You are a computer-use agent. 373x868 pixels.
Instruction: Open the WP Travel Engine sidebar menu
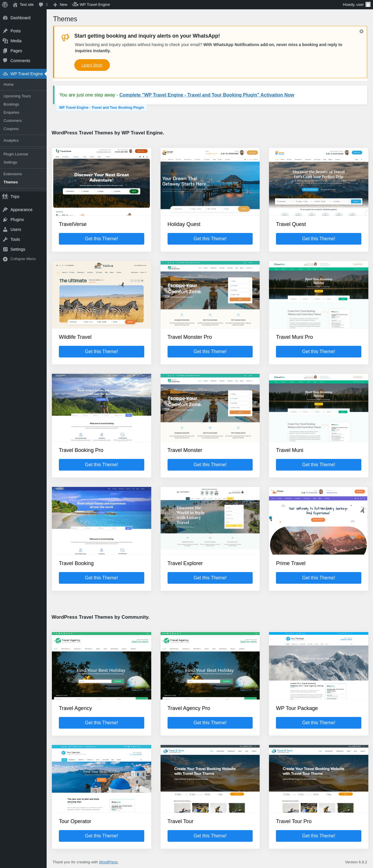(23, 74)
